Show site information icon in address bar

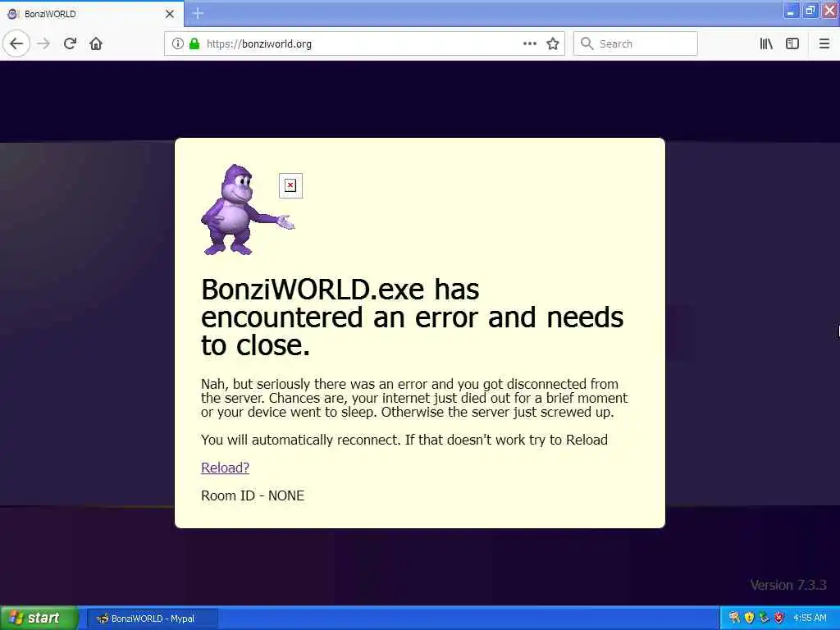tap(178, 43)
